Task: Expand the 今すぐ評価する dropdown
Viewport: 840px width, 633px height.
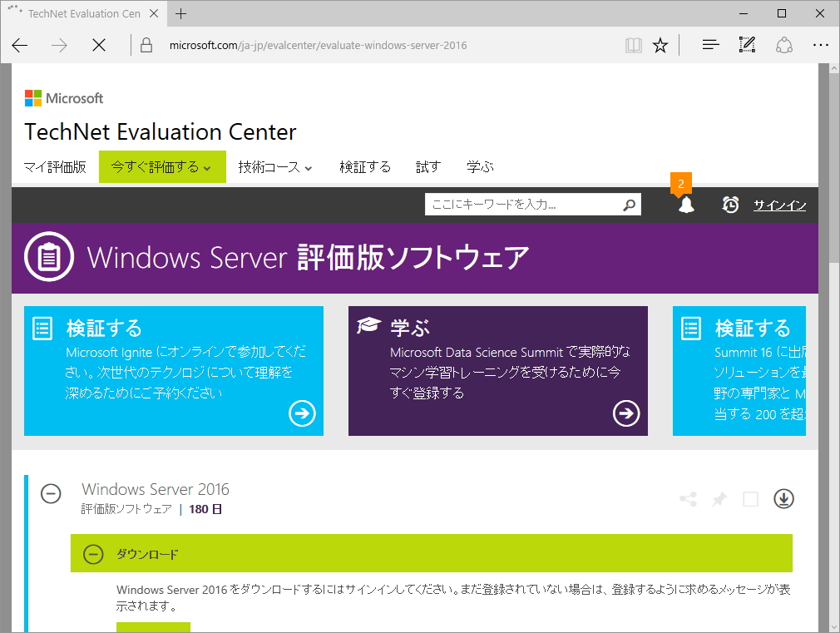Action: click(x=162, y=166)
